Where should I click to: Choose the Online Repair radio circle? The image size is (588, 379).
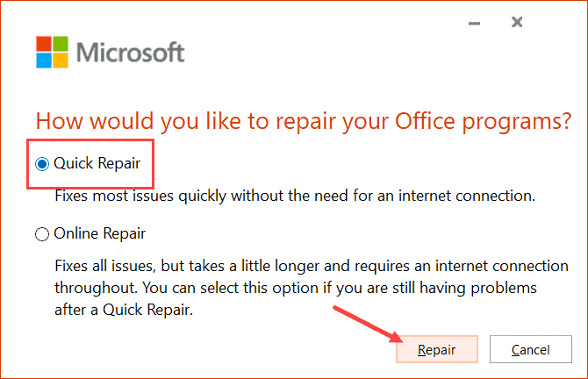(x=42, y=234)
